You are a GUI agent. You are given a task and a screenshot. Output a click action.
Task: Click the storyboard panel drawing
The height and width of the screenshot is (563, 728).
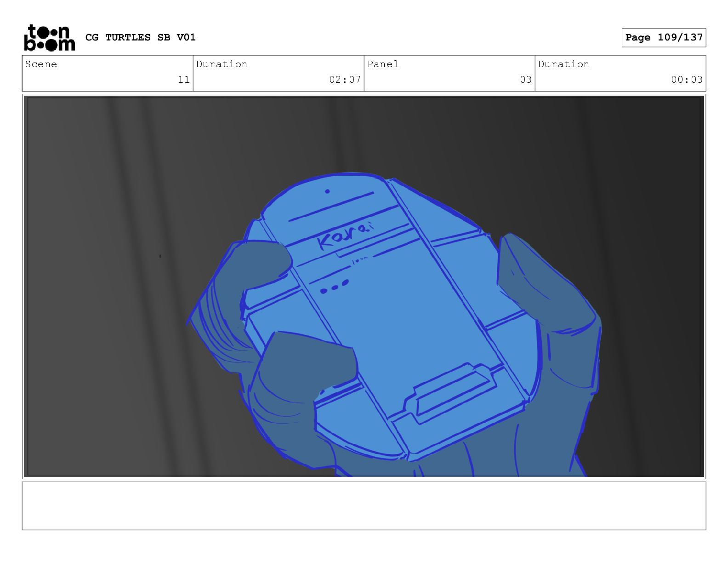tap(364, 287)
